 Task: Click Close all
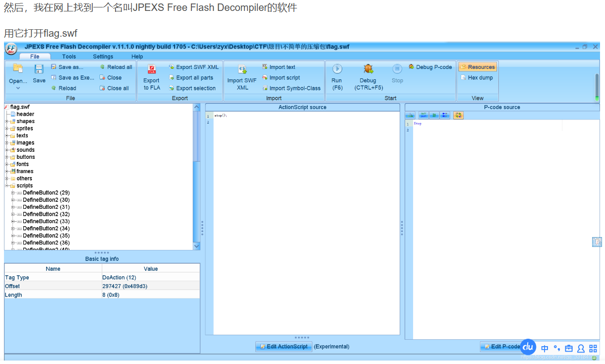[x=114, y=88]
